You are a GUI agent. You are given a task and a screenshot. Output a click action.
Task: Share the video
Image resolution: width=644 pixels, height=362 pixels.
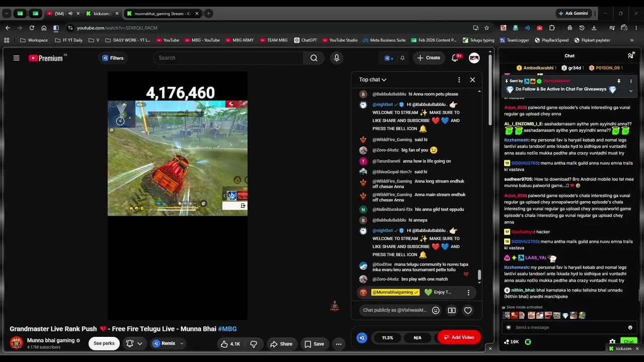click(x=281, y=344)
